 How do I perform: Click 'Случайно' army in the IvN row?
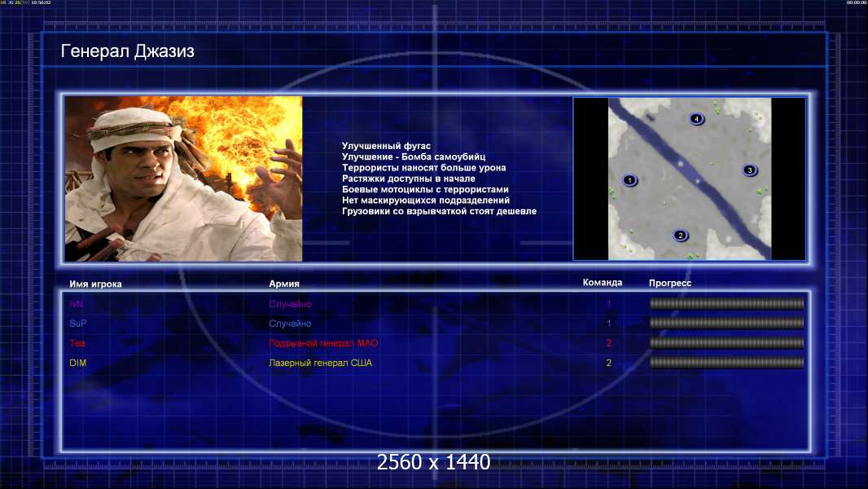[x=290, y=304]
